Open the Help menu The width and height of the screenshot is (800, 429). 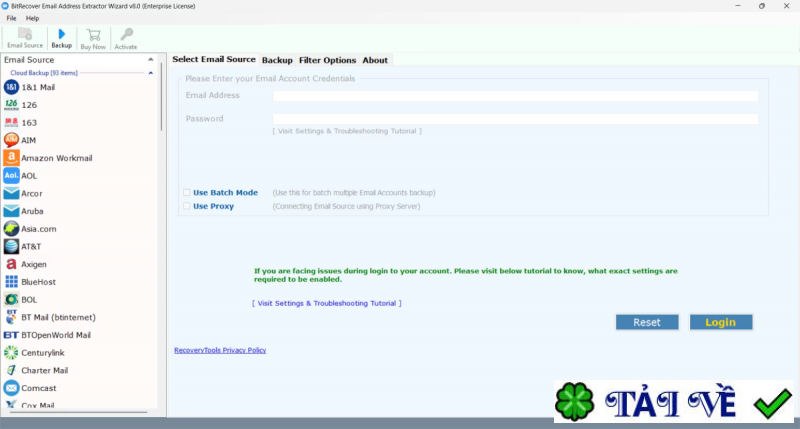(33, 18)
